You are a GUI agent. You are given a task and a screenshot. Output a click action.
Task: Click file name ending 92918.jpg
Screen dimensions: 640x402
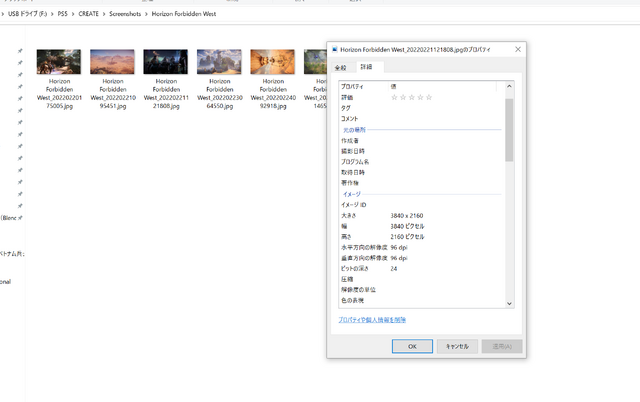(x=273, y=93)
